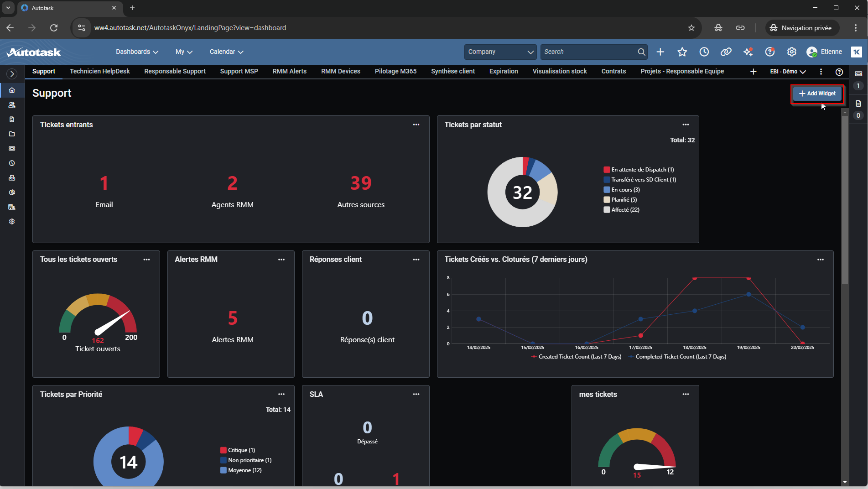
Task: Open the AI sparkle icon in header
Action: (748, 52)
